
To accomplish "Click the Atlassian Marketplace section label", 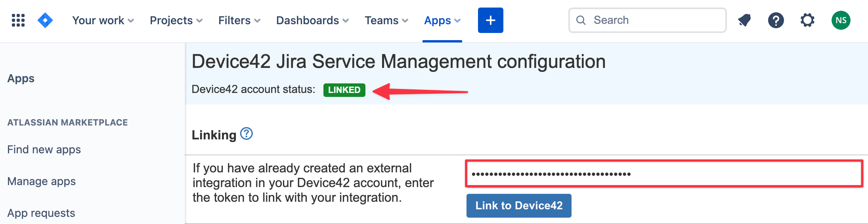I will click(x=67, y=122).
